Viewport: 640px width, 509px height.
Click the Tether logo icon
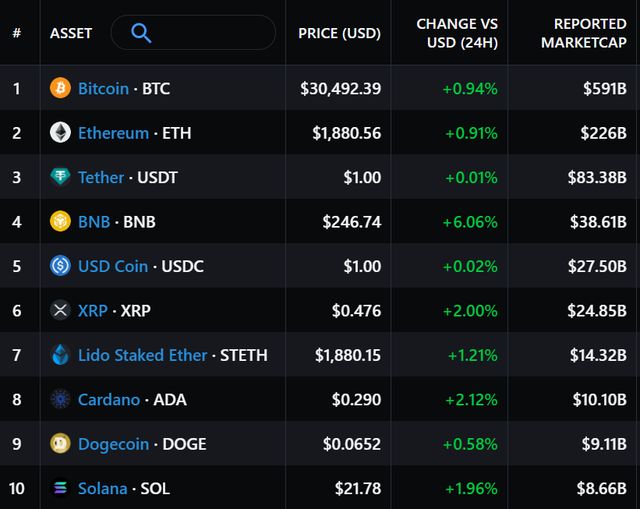click(x=61, y=177)
